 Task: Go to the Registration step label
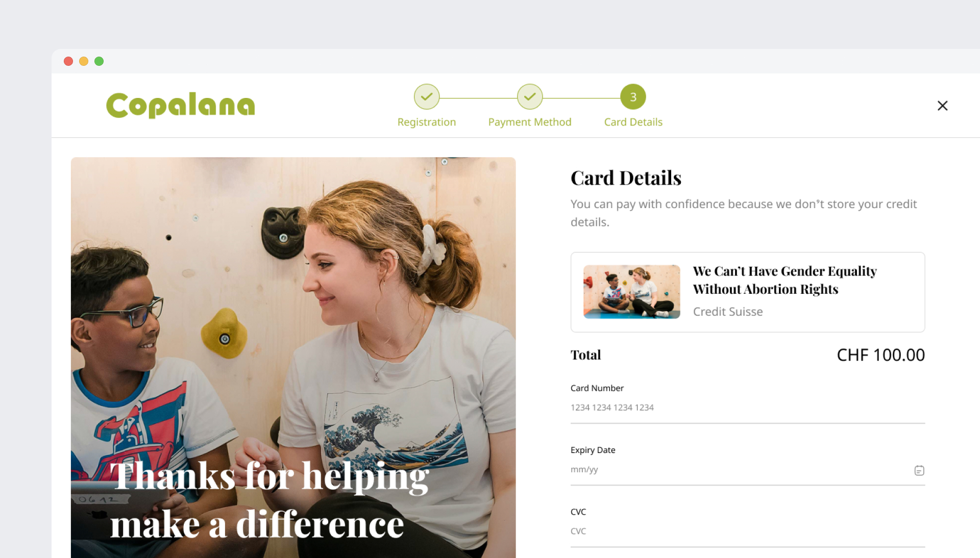pyautogui.click(x=427, y=122)
